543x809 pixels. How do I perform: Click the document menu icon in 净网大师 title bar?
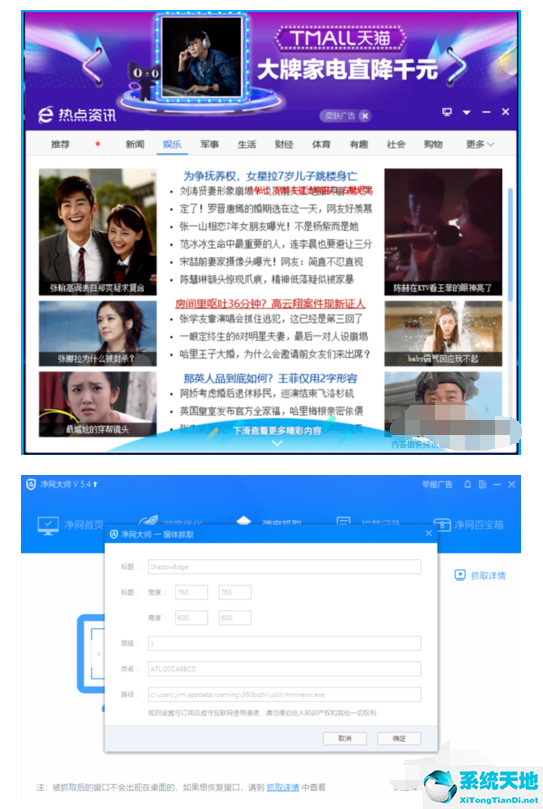[482, 484]
